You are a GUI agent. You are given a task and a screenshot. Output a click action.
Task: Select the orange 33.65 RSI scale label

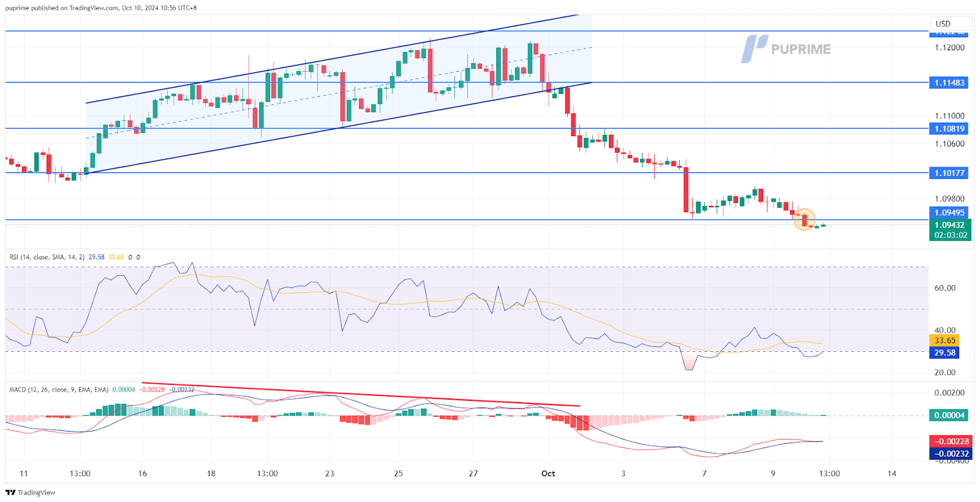point(944,340)
